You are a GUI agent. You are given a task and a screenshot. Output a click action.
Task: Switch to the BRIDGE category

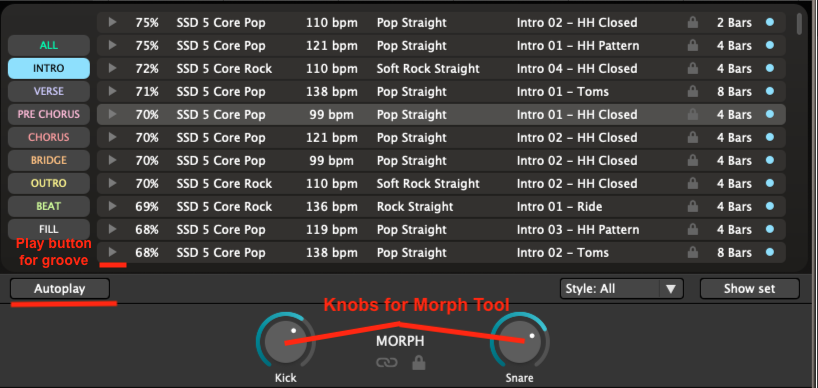pyautogui.click(x=49, y=160)
